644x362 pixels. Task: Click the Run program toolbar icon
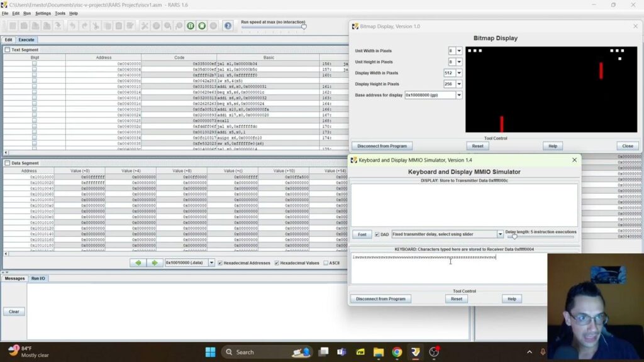pos(155,25)
